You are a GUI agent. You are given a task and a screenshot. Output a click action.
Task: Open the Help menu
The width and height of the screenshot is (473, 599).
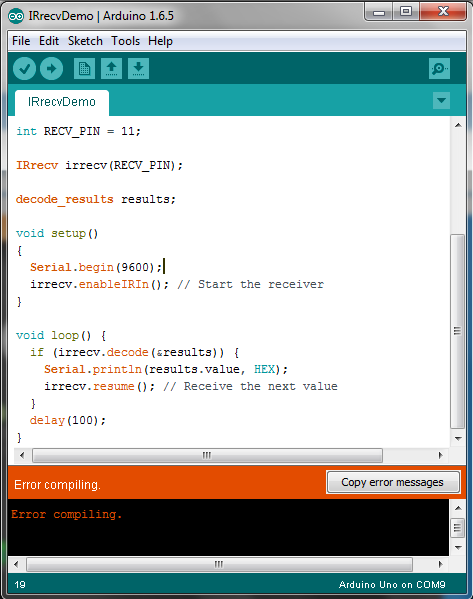(x=160, y=41)
